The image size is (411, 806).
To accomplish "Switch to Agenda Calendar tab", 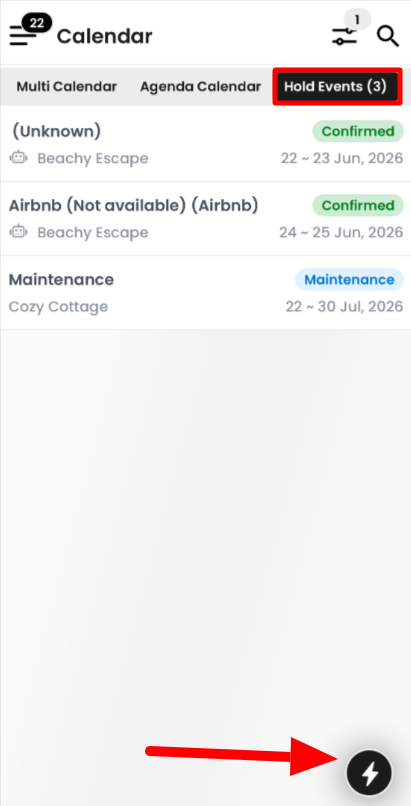I will coord(200,86).
